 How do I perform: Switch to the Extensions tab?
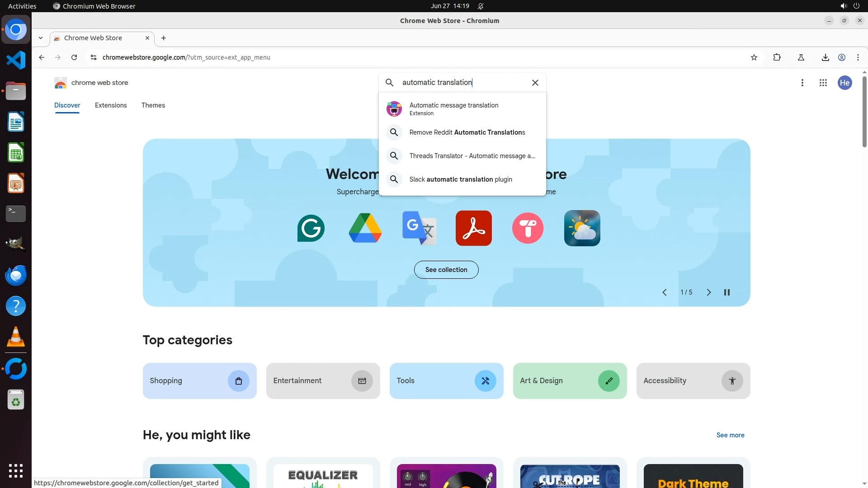click(x=111, y=105)
